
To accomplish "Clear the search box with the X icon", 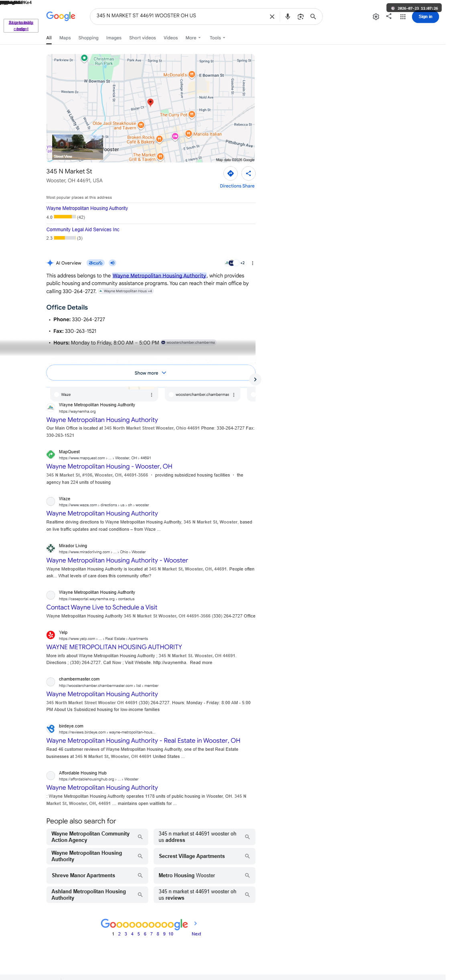I will point(272,16).
